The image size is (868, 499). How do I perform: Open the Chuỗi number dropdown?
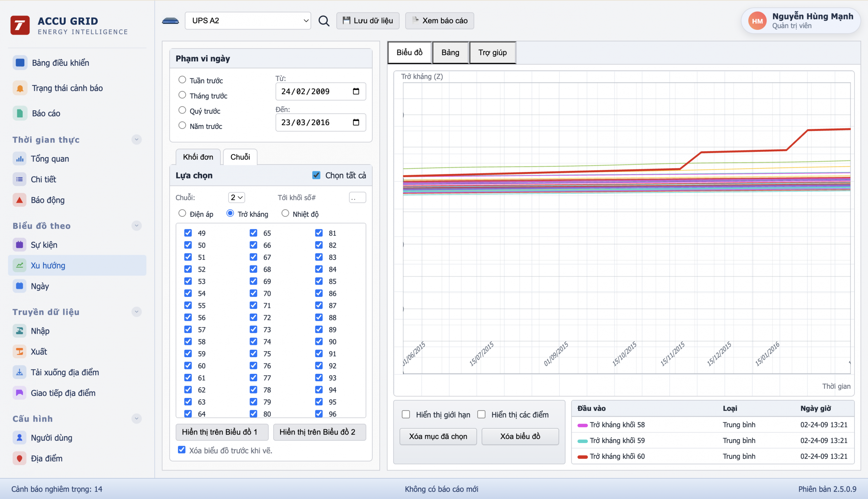(236, 197)
